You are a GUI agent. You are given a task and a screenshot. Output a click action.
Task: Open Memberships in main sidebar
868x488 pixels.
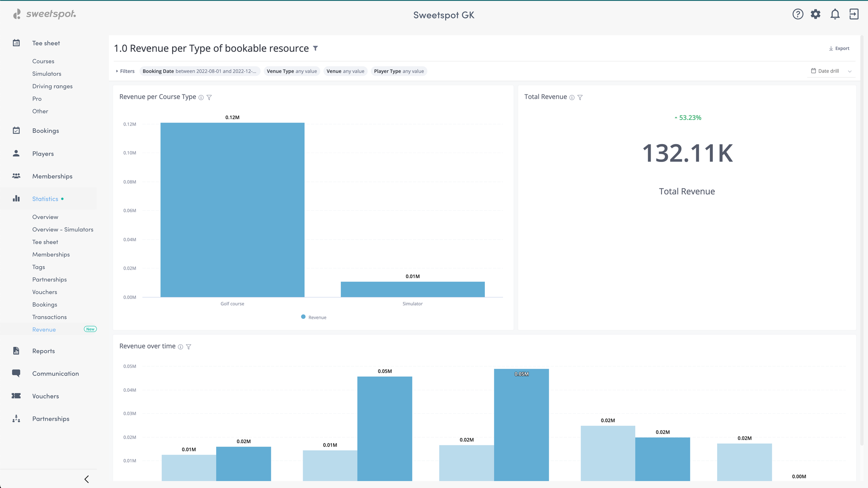52,176
